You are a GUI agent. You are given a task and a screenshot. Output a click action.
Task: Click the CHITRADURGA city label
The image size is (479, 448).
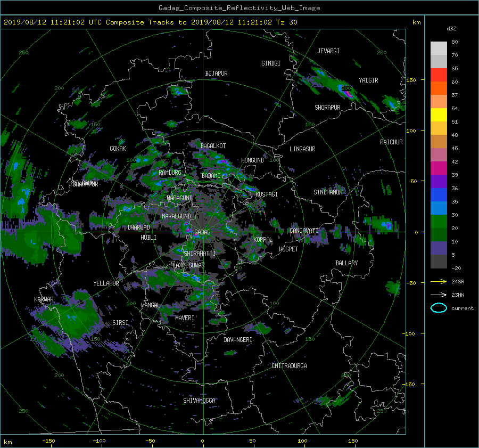pos(290,366)
